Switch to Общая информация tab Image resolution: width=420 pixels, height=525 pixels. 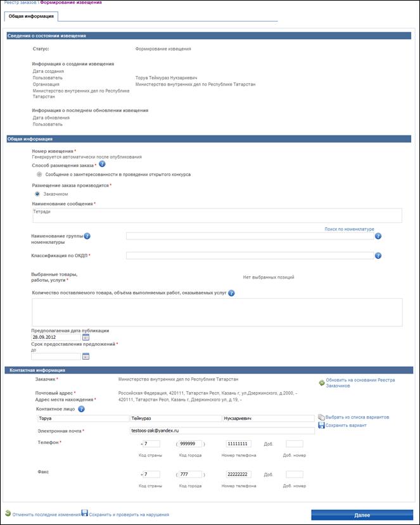point(31,16)
